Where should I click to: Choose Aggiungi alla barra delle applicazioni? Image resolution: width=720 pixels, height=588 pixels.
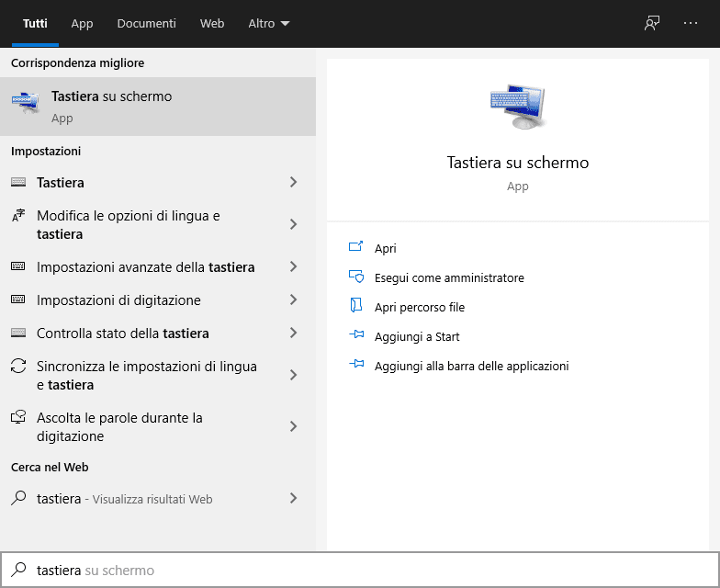click(x=471, y=366)
